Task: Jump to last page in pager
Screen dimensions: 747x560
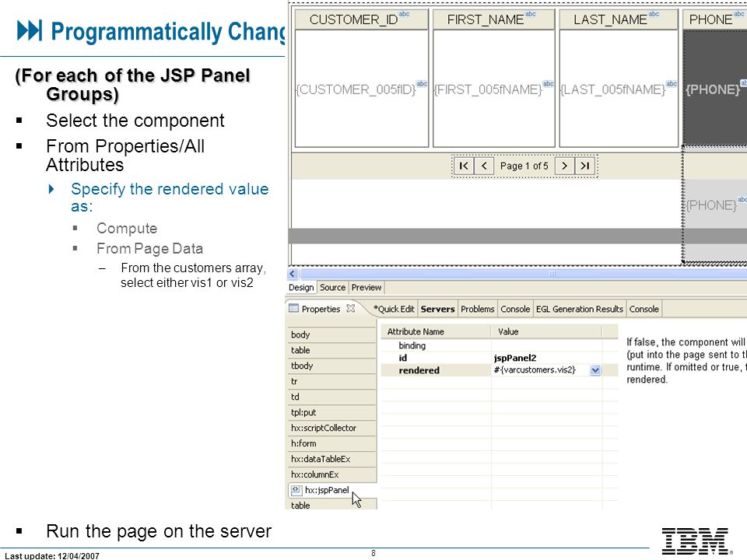Action: 585,166
